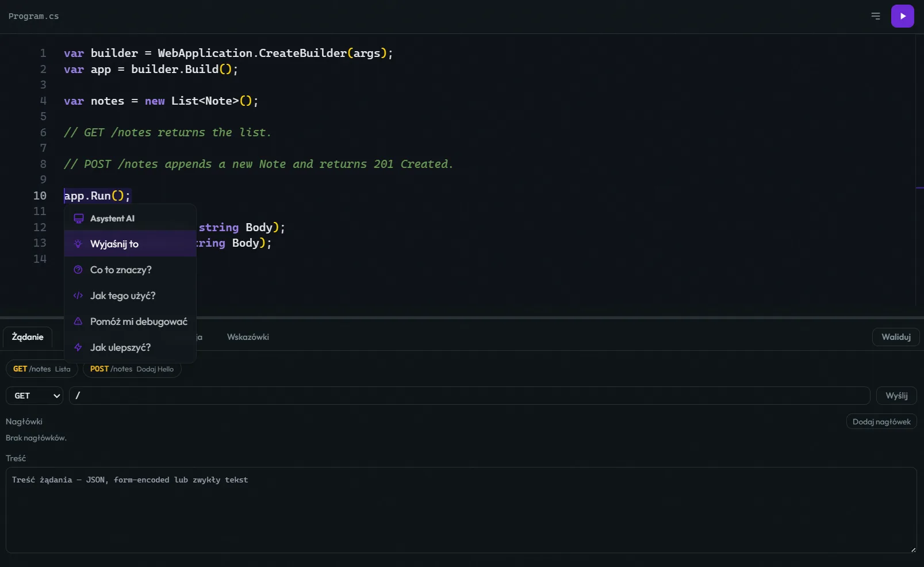
Task: Click the Brak nagłówków. message
Action: (x=36, y=438)
